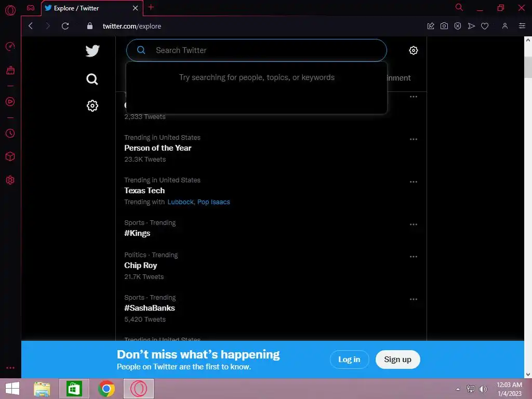This screenshot has width=532, height=399.
Task: Take a snapshot with camera icon
Action: click(x=444, y=26)
